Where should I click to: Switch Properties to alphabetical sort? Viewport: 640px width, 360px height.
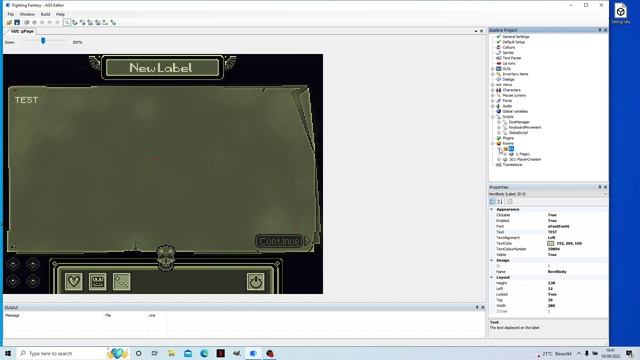500,202
